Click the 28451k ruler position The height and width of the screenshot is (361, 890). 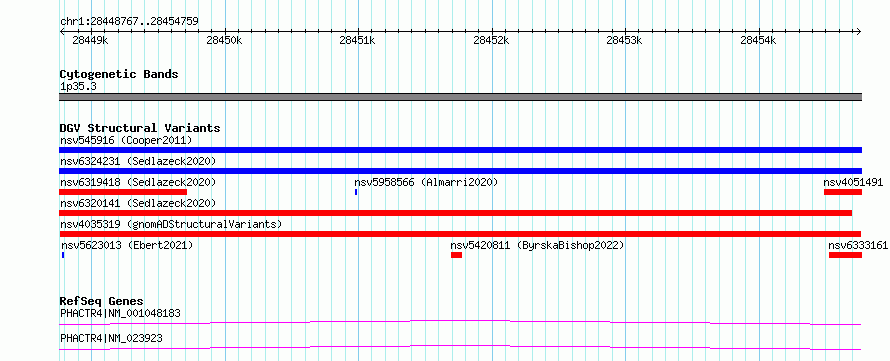coord(358,40)
